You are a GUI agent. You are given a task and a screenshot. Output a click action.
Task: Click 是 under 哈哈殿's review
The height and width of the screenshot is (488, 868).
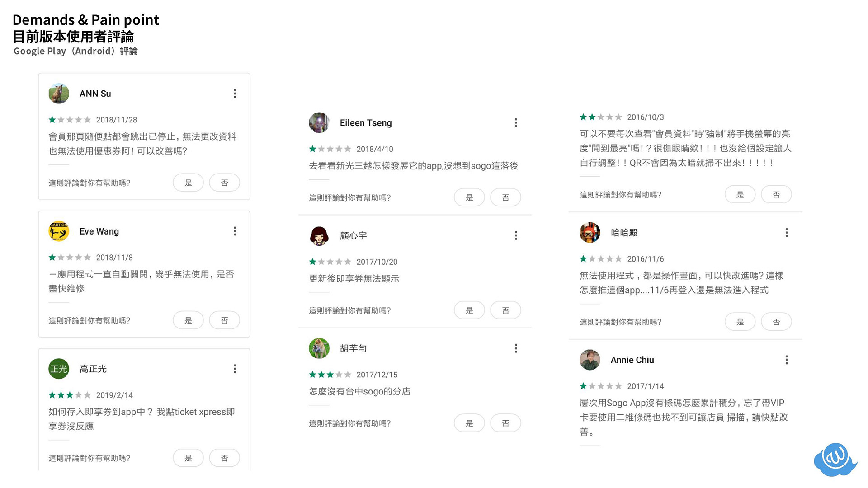point(740,322)
